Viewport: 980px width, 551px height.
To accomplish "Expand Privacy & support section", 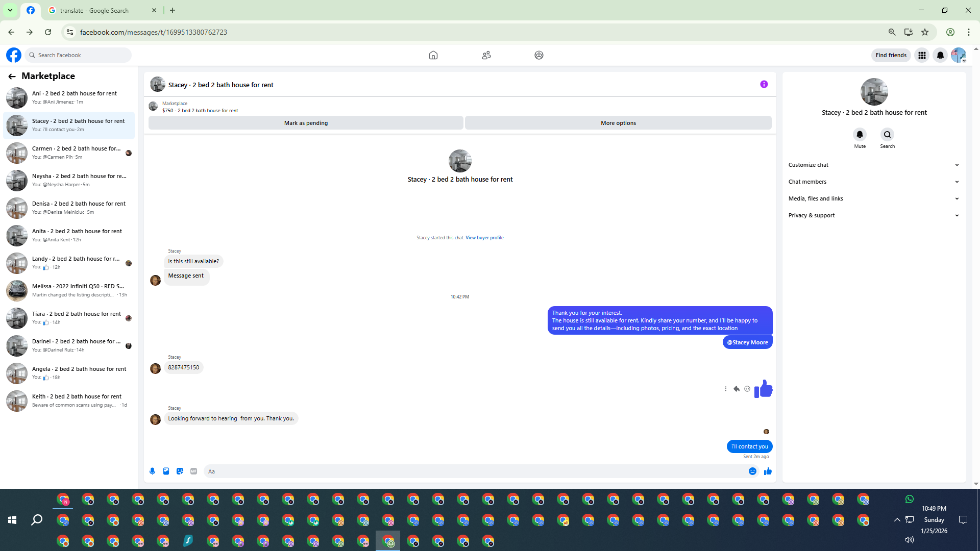I will click(873, 215).
